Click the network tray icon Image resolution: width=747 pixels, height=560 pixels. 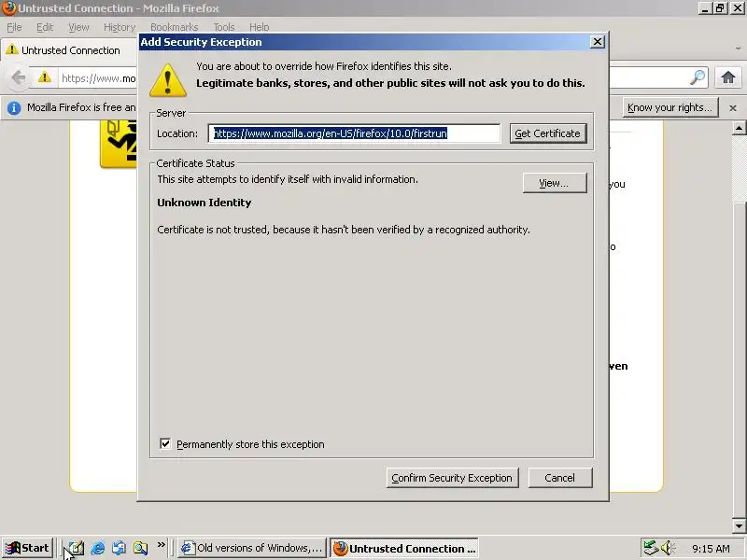click(650, 548)
